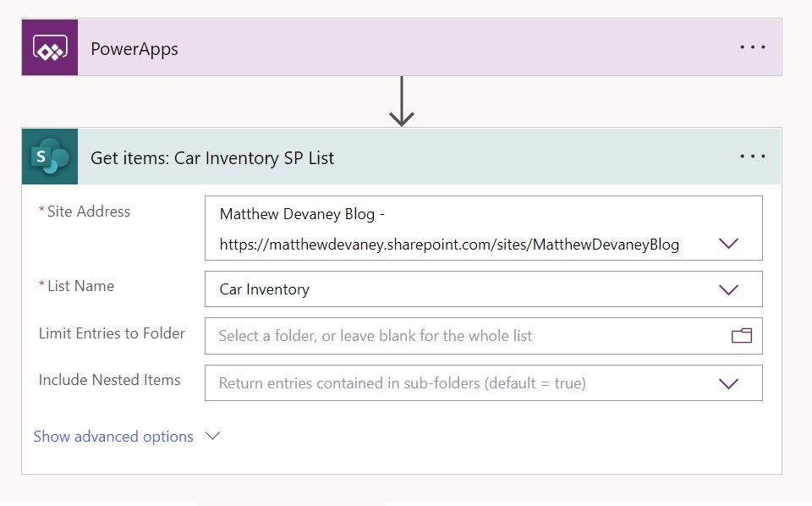The width and height of the screenshot is (812, 506).
Task: Click the Limit Entries to Folder label
Action: [x=112, y=333]
